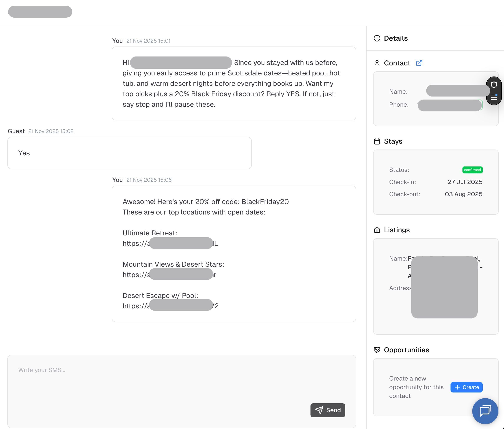This screenshot has height=429, width=504.
Task: Open the Desert Escape w/ Pool link
Action: pos(170,306)
